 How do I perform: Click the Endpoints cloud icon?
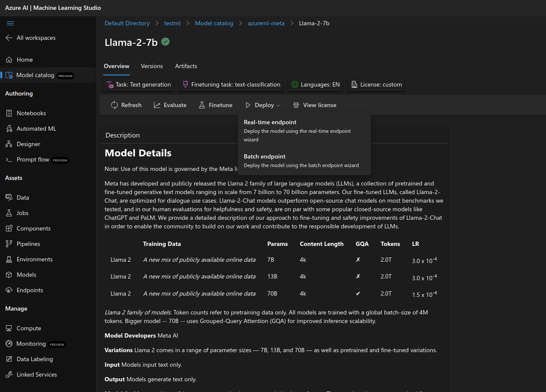[9, 290]
